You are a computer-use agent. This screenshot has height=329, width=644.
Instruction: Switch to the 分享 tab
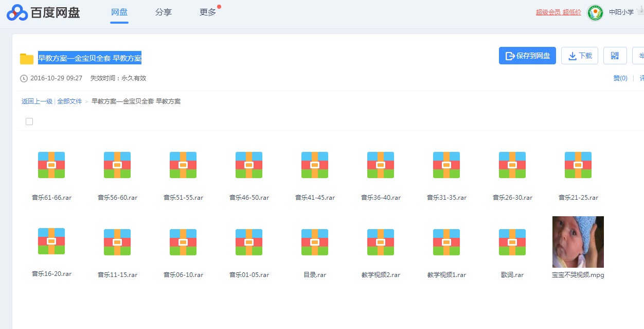[x=163, y=12]
